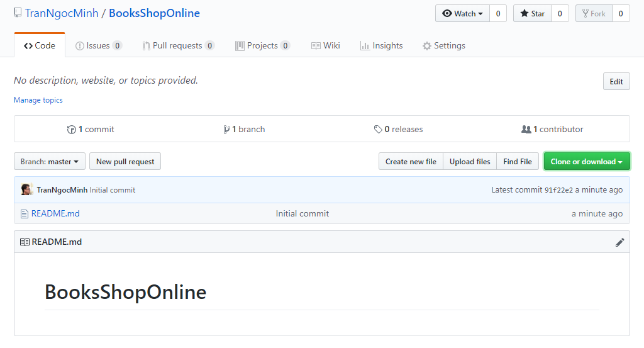This screenshot has width=644, height=348.
Task: Open the 0 releases link
Action: tap(398, 129)
